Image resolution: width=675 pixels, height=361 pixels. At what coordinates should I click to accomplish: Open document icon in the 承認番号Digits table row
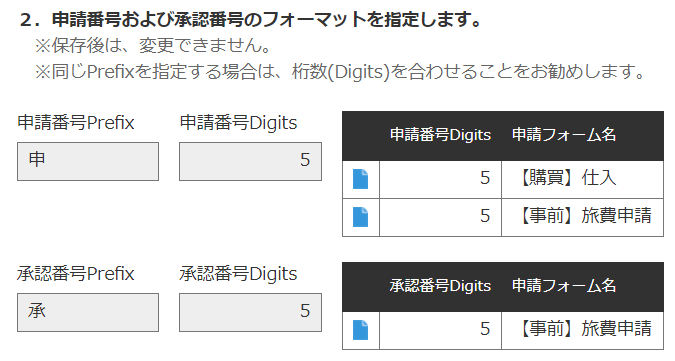pyautogui.click(x=360, y=330)
